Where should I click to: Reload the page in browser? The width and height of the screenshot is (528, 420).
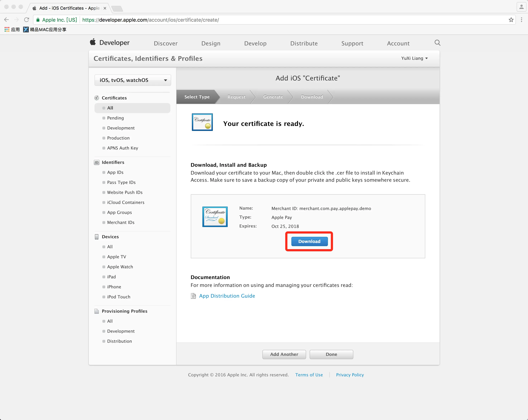[x=26, y=20]
